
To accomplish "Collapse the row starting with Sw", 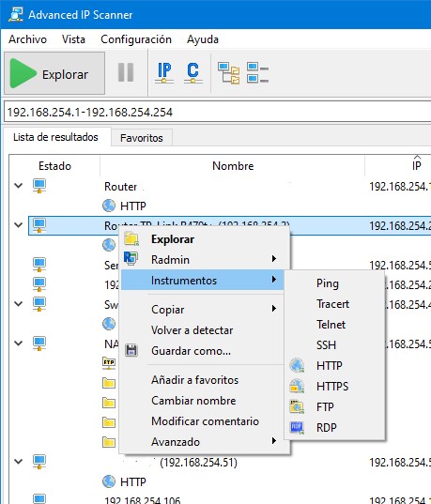I will point(19,304).
